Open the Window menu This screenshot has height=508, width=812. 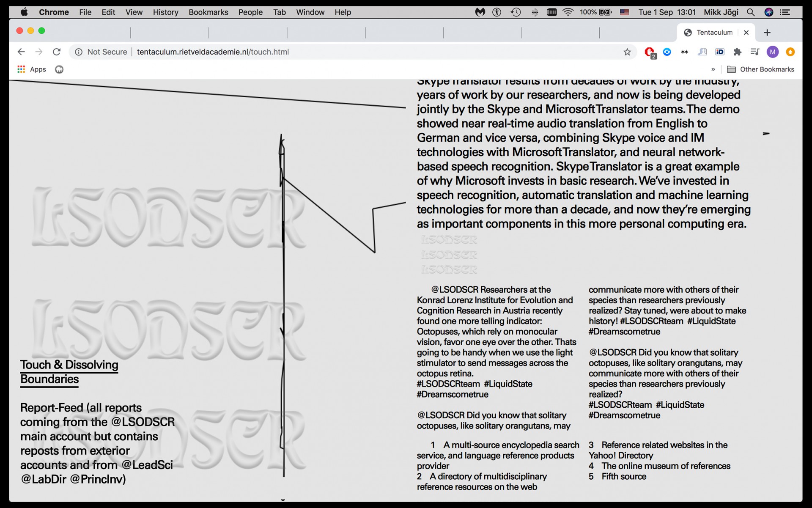point(310,12)
